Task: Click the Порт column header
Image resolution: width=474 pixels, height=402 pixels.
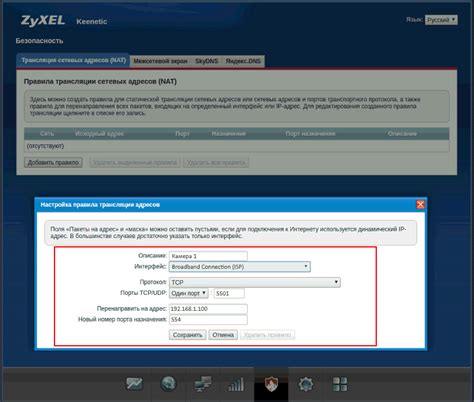Action: 182,134
